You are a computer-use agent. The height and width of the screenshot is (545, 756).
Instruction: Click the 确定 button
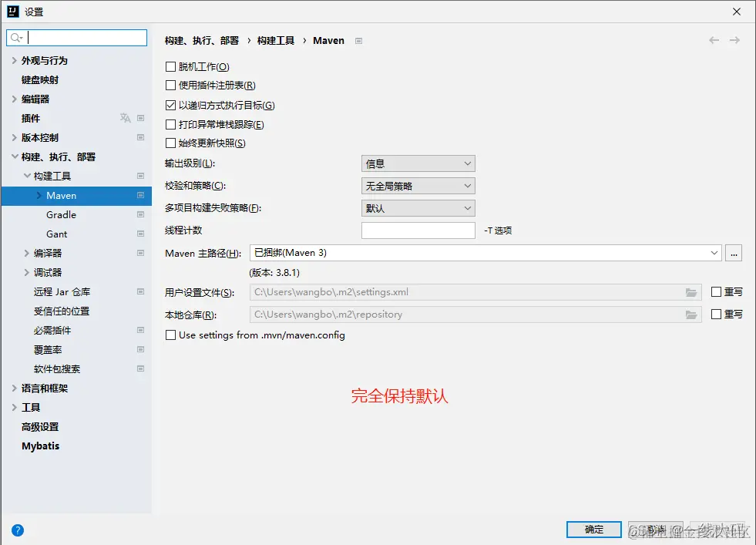tap(594, 530)
